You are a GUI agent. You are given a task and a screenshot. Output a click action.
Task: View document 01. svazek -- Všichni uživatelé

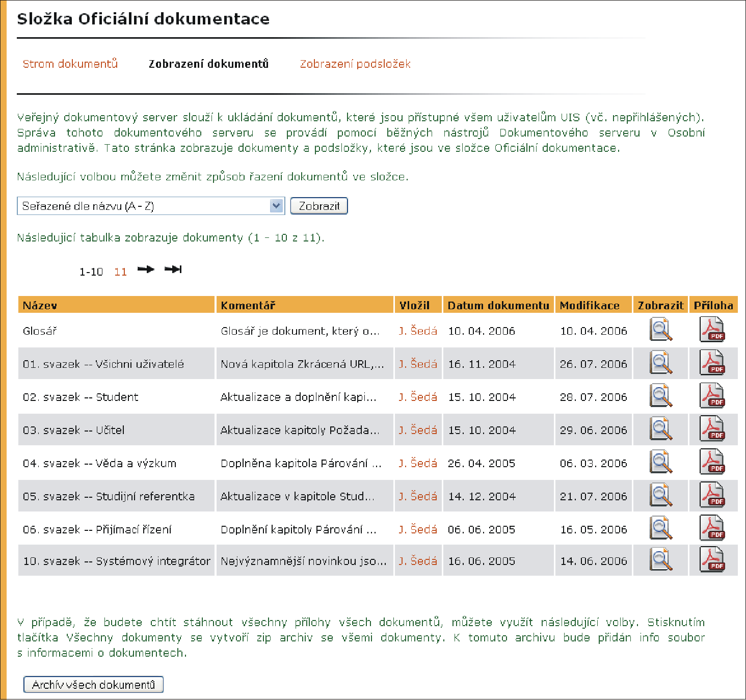[661, 363]
